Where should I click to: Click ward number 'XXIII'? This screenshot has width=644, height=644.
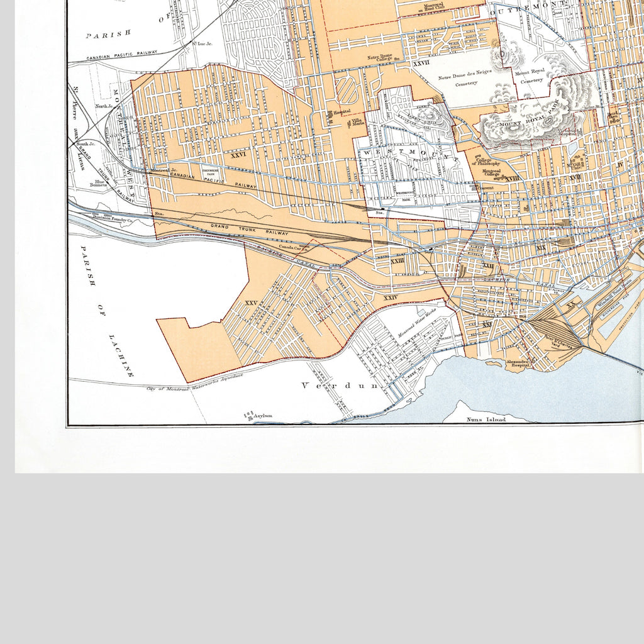[x=397, y=261]
